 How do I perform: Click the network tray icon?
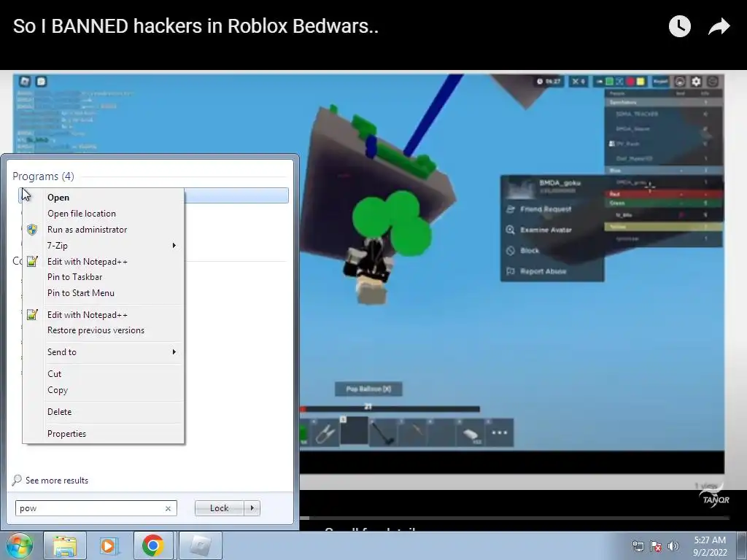coord(638,546)
